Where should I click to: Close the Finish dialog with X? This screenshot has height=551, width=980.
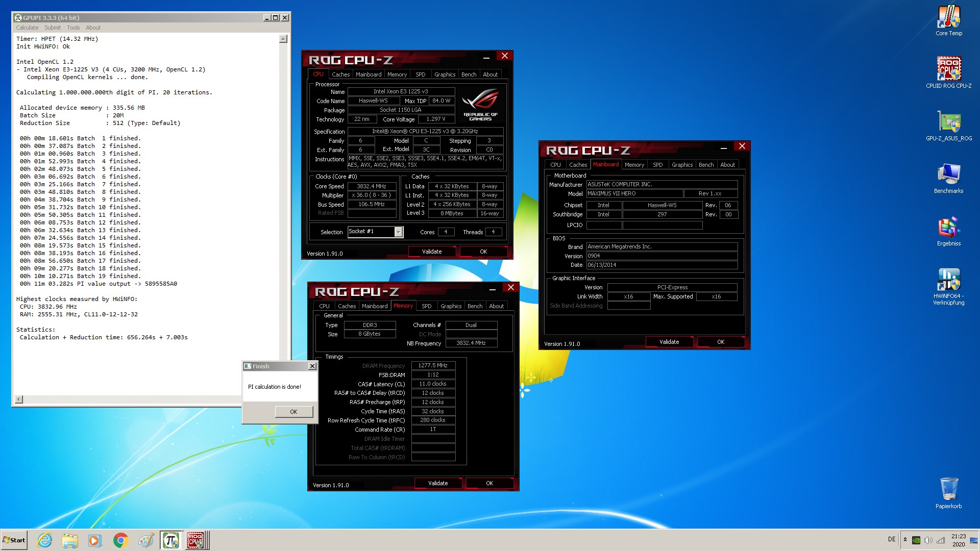click(x=312, y=366)
